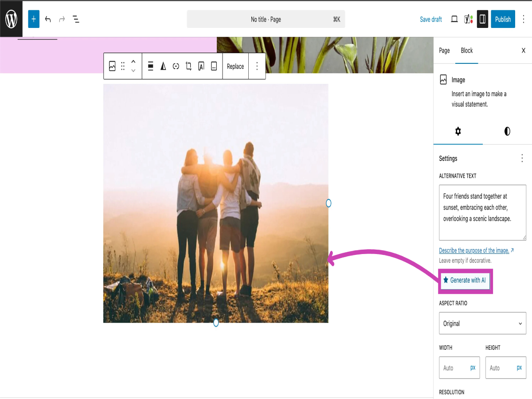Open block options with the three-dot menu
This screenshot has height=399, width=532.
click(257, 66)
